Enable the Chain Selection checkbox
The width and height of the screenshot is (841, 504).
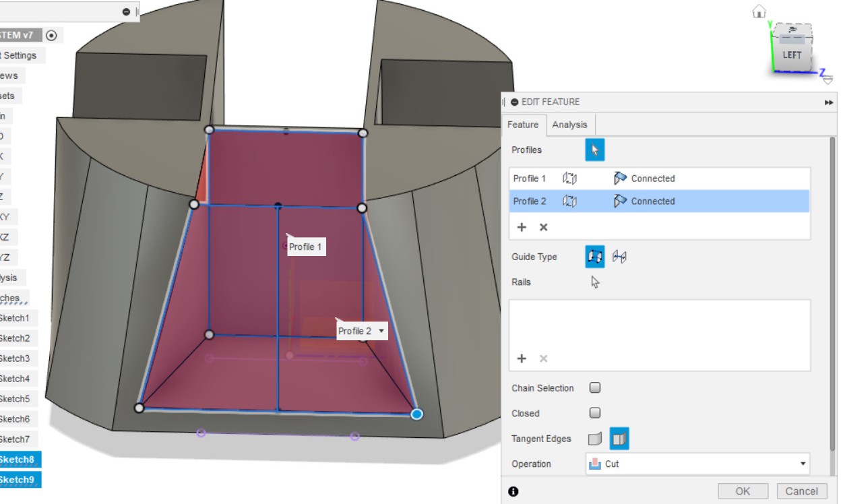point(595,388)
